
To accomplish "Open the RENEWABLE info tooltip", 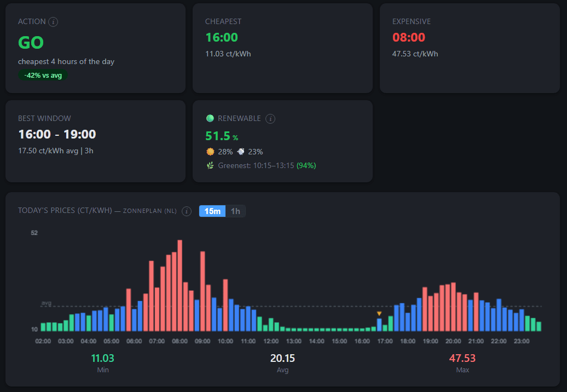I will (270, 118).
